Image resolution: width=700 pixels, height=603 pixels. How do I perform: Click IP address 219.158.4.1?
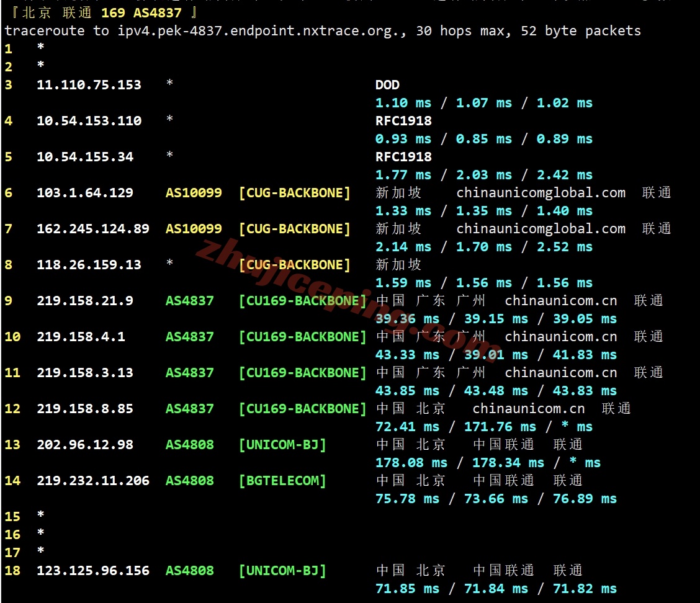click(x=81, y=336)
